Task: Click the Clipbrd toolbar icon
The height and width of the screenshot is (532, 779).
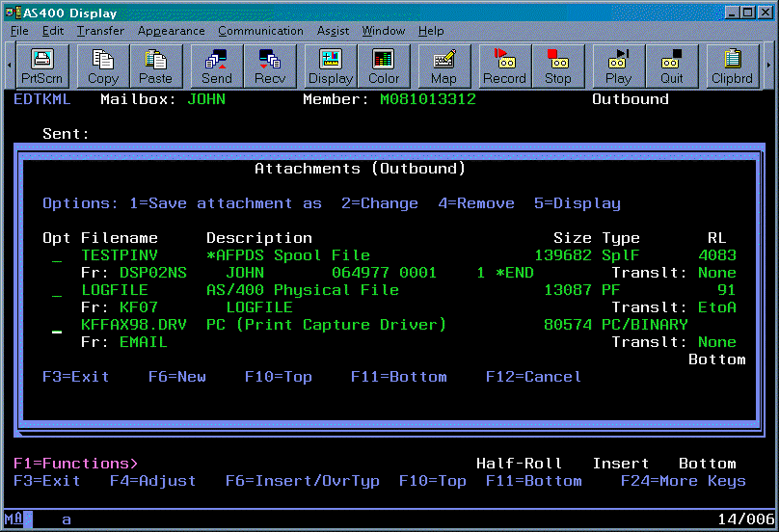Action: (x=733, y=66)
